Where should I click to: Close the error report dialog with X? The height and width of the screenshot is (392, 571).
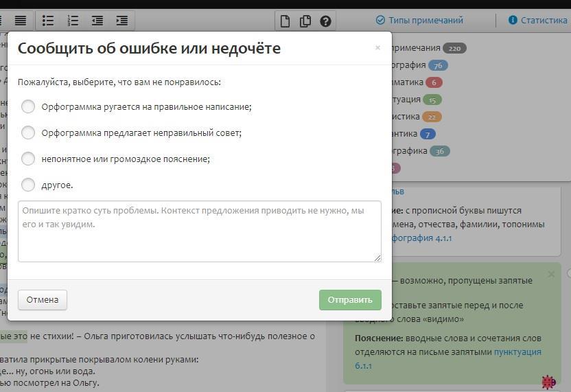coord(377,48)
